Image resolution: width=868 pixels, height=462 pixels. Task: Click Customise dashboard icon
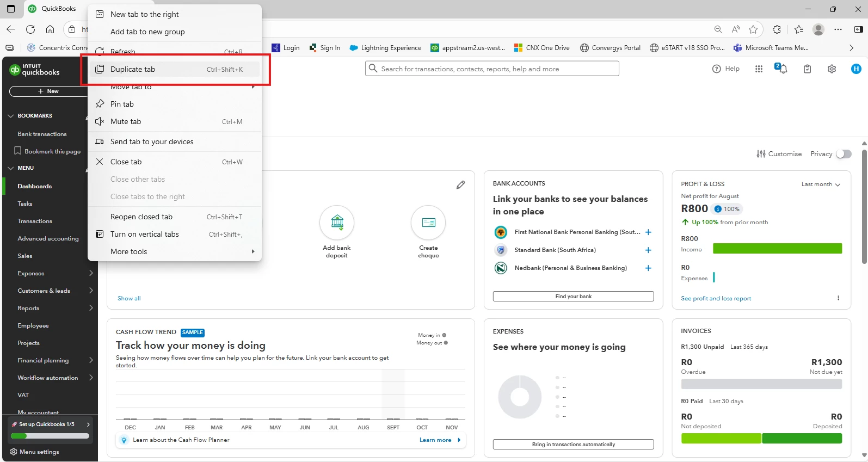[x=761, y=154]
